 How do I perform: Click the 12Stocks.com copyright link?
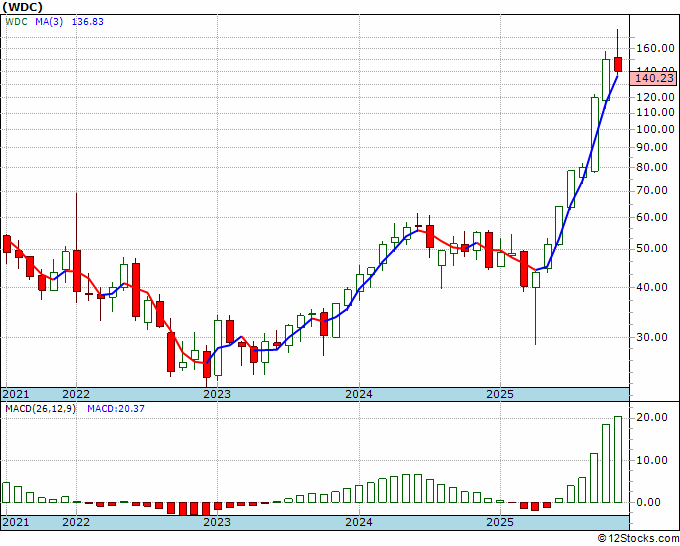[x=638, y=538]
